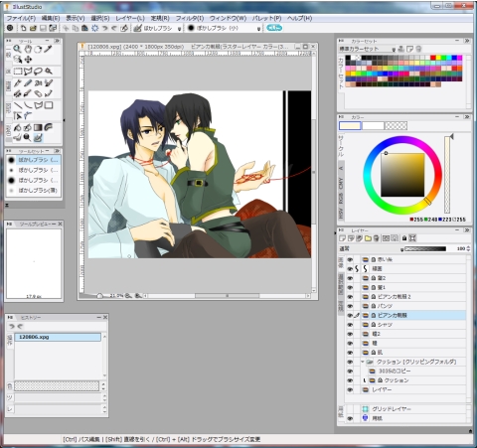Hide the 線画 layer eye
Screen dimensions: 477x448
pyautogui.click(x=350, y=269)
